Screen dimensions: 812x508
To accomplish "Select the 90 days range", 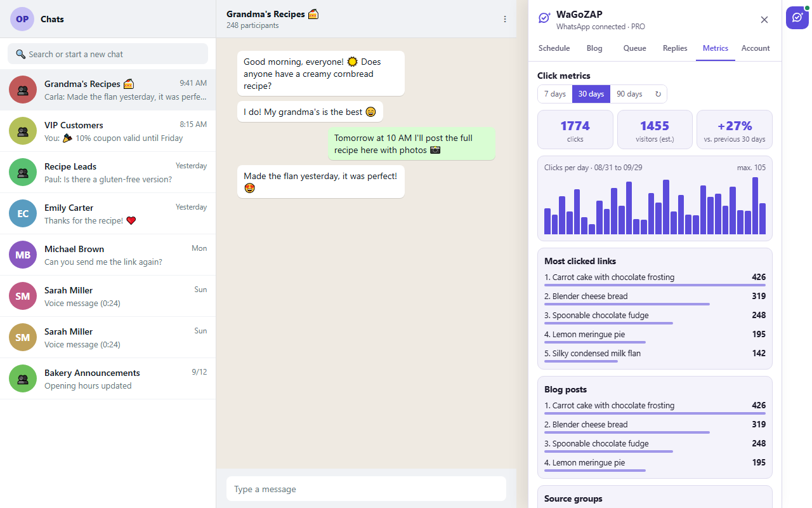I will (x=629, y=94).
